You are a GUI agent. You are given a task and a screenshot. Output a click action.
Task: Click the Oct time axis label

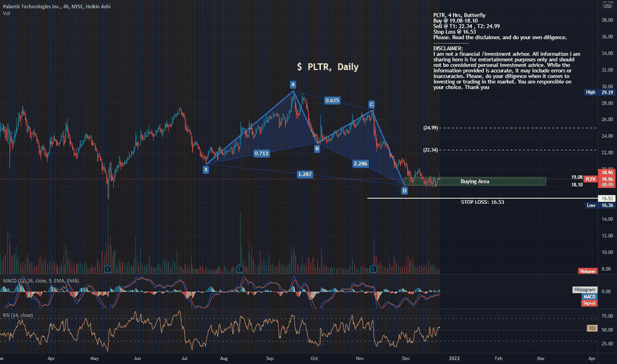coord(314,359)
